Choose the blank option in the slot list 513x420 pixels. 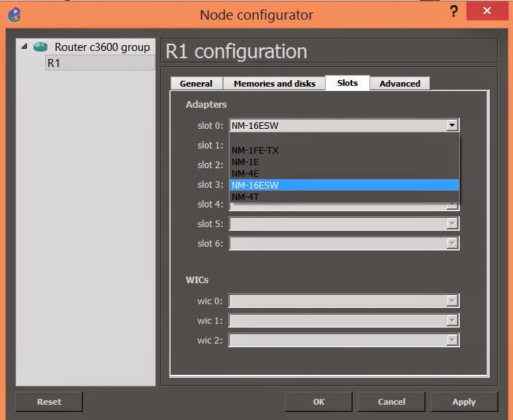point(344,139)
